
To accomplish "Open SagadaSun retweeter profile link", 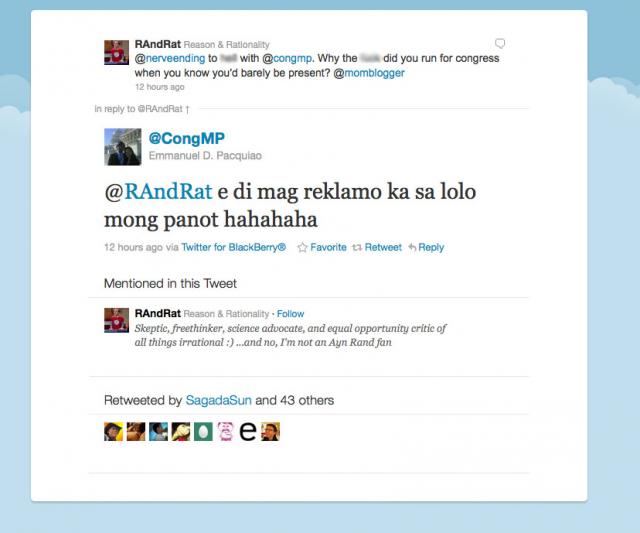I will (x=218, y=400).
